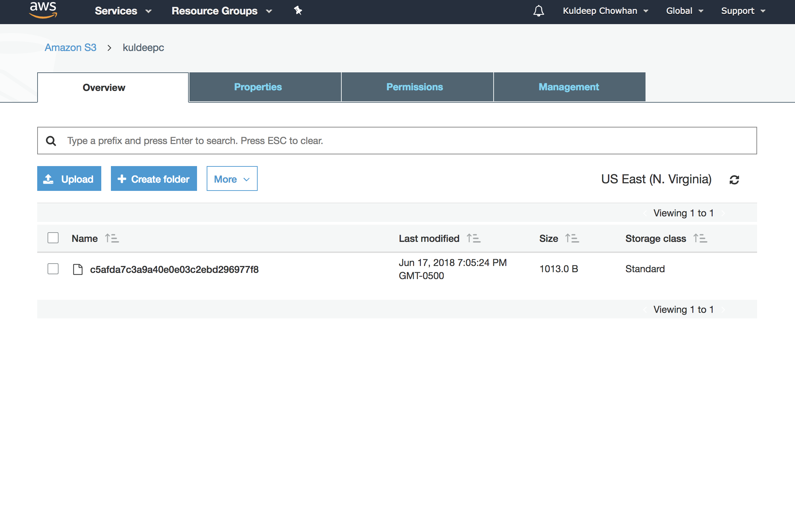The height and width of the screenshot is (532, 795).
Task: Go to Amazon S3 breadcrumb link
Action: 71,48
